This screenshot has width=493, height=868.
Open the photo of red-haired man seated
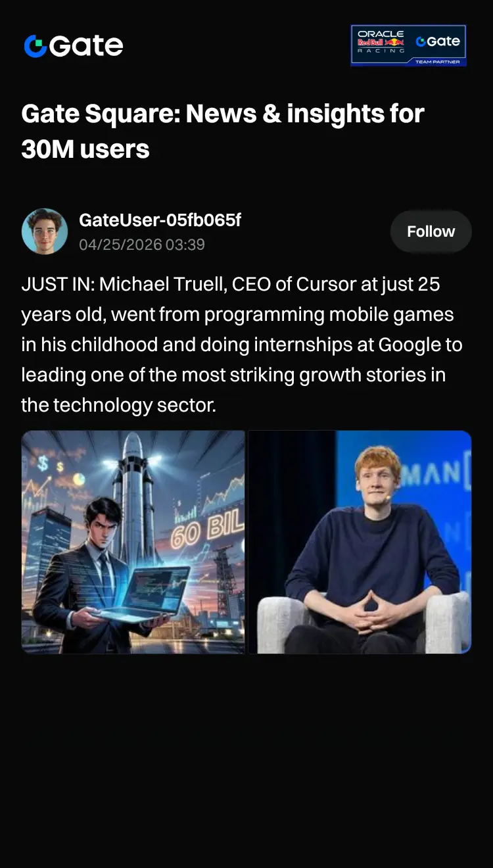360,542
